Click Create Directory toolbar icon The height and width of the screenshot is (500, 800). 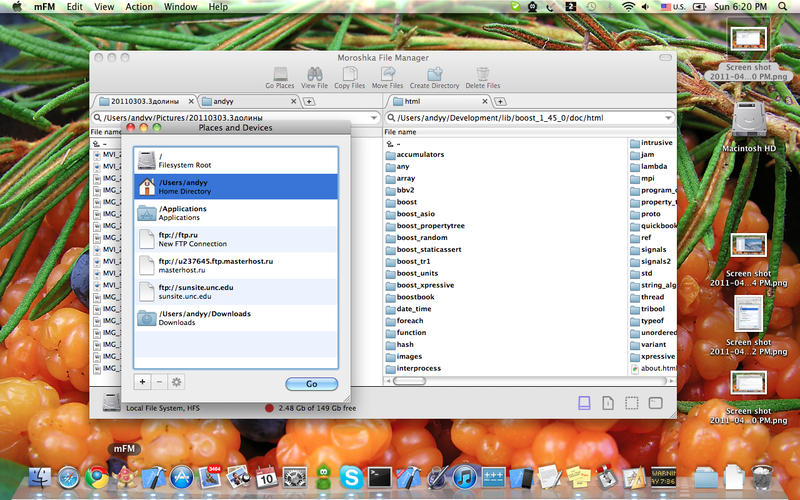click(434, 74)
